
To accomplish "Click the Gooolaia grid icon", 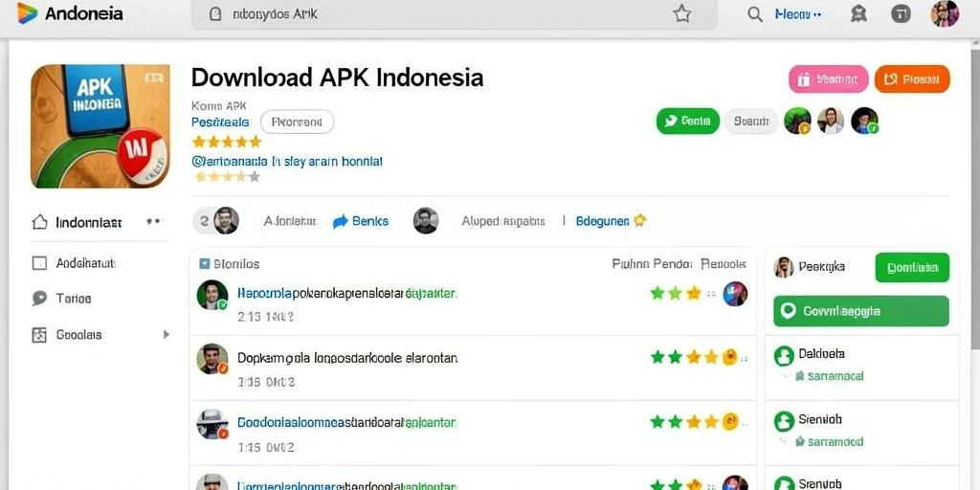I will tap(39, 335).
